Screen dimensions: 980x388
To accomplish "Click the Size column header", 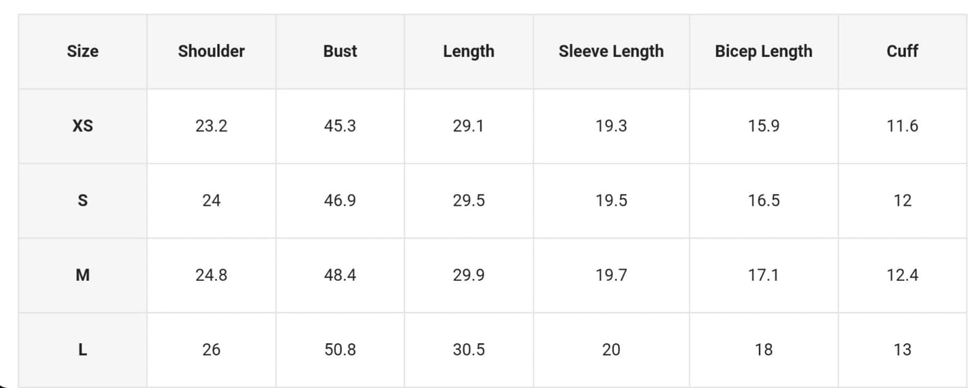I will pyautogui.click(x=83, y=52).
